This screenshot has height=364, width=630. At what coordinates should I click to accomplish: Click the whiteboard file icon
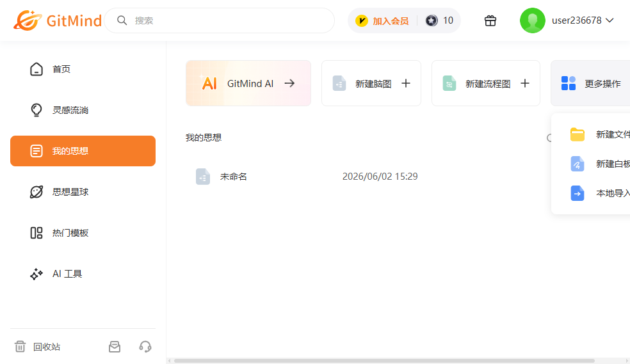tap(577, 164)
